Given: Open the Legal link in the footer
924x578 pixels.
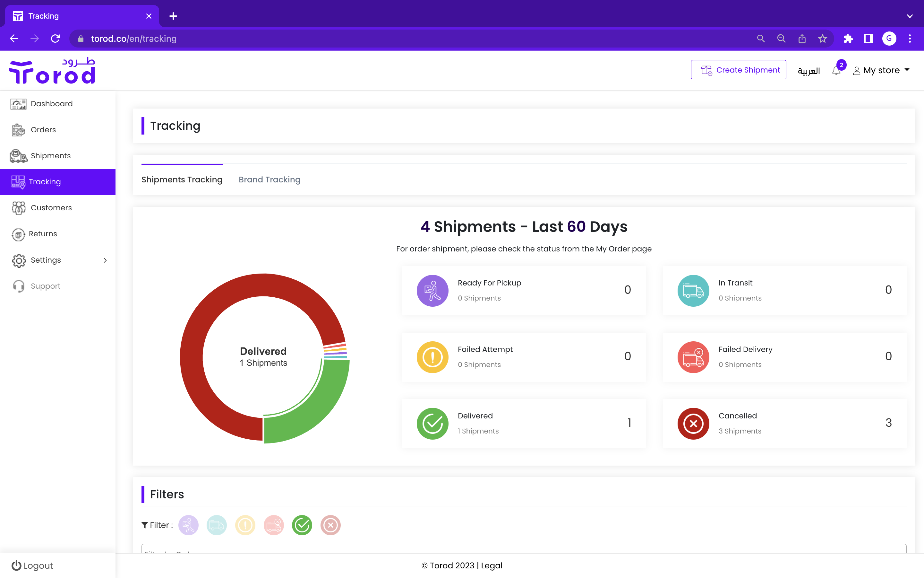Looking at the screenshot, I should point(492,565).
